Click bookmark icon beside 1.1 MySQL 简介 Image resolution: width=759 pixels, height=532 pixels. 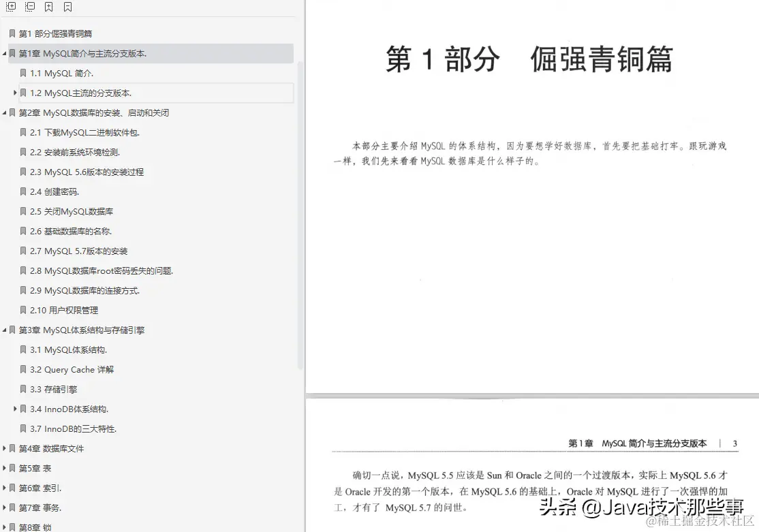(22, 73)
